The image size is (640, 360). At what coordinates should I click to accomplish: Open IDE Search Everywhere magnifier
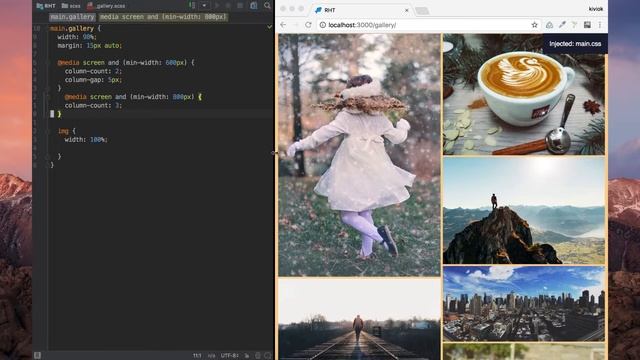267,6
